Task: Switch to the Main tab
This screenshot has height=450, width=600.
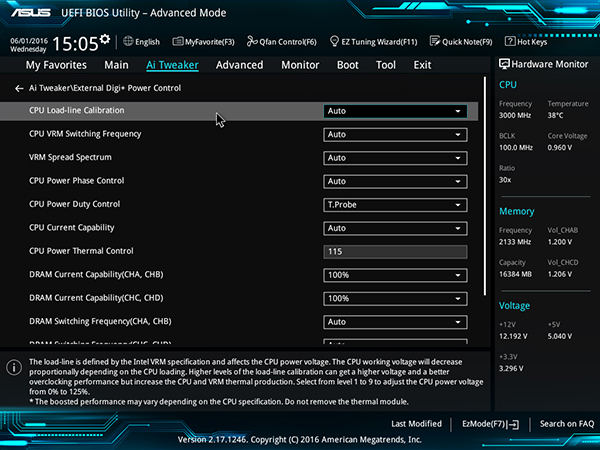Action: [116, 65]
